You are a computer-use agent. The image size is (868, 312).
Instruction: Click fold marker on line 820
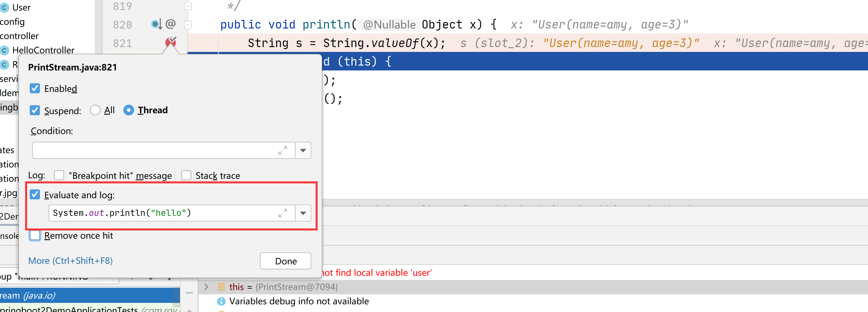[188, 24]
